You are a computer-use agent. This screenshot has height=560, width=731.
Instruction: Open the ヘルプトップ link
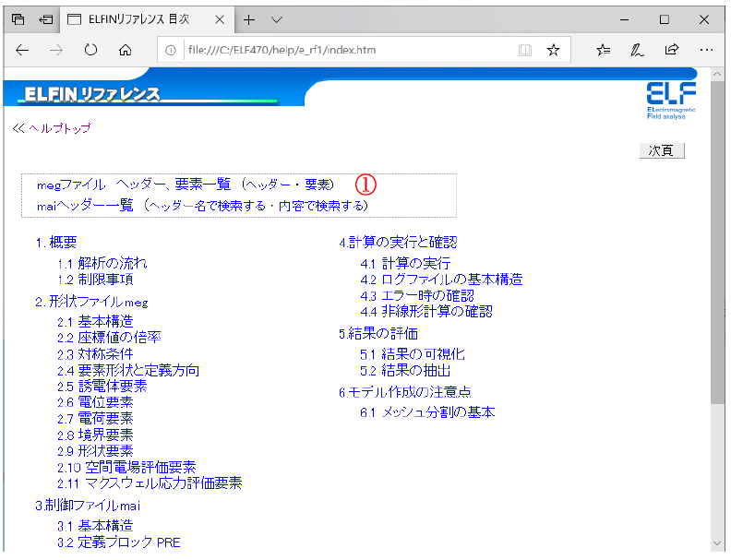pos(60,128)
